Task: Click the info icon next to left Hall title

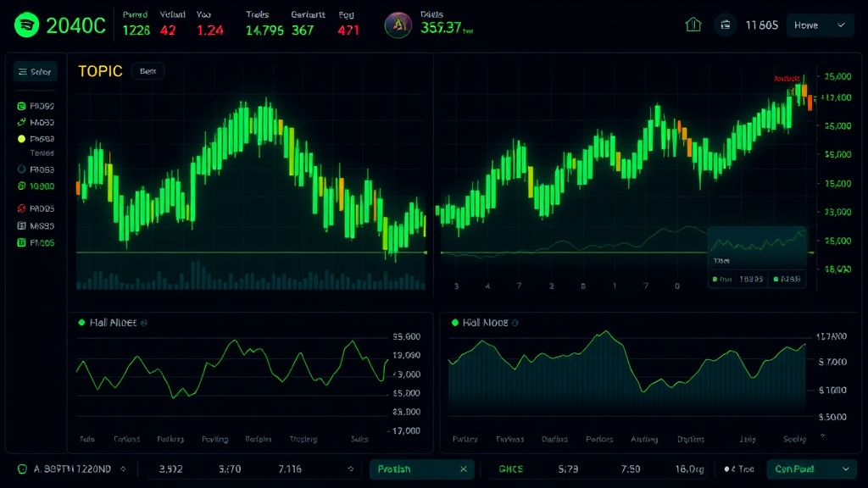Action: 144,323
